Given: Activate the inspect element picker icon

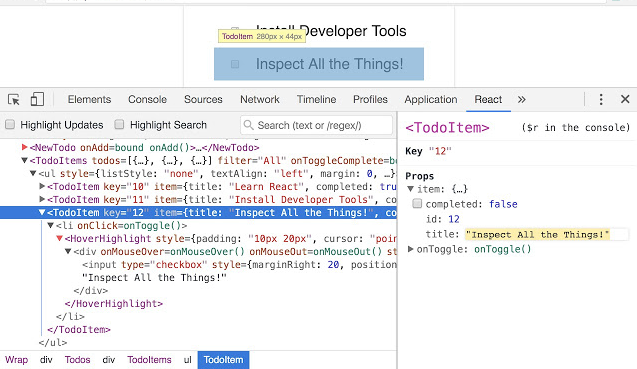Looking at the screenshot, I should pyautogui.click(x=13, y=100).
